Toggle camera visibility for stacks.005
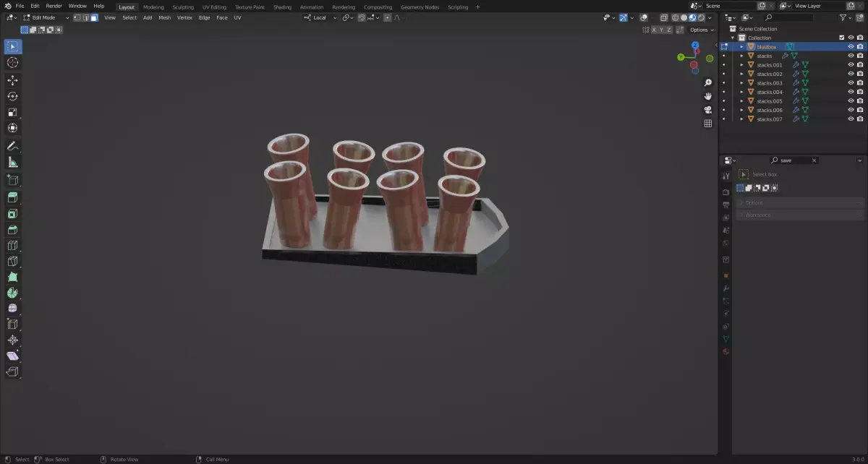The width and height of the screenshot is (868, 464). (859, 100)
